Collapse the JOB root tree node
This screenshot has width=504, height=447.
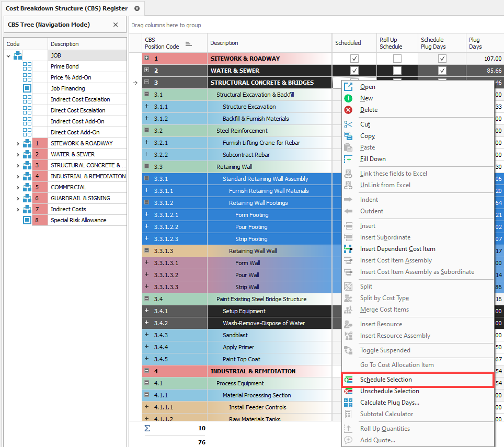9,55
